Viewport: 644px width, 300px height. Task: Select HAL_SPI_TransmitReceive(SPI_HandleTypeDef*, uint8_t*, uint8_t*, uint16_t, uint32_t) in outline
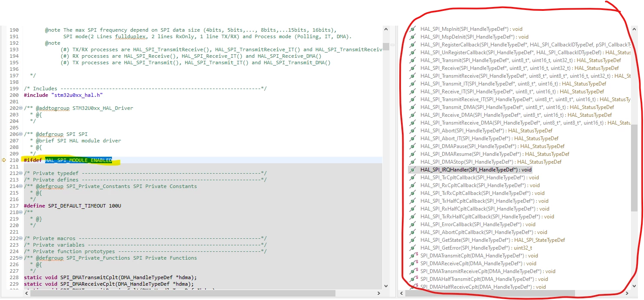[525, 76]
